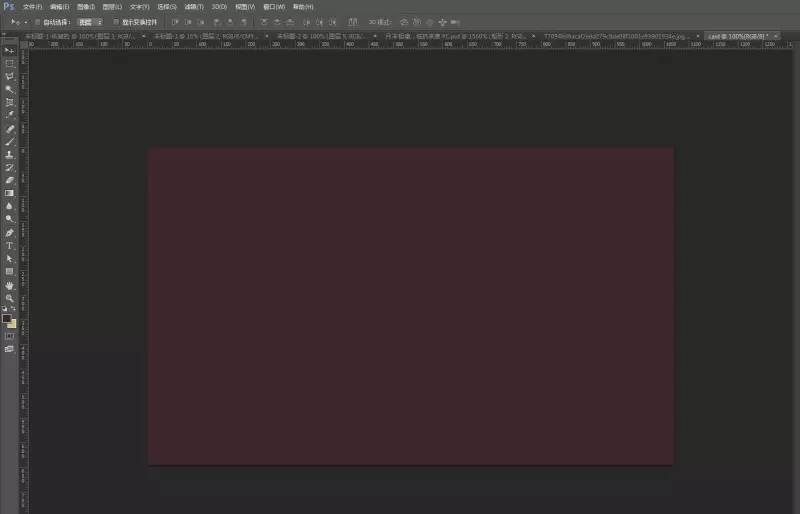Switch to the 未标题-2 document tab

coord(320,36)
